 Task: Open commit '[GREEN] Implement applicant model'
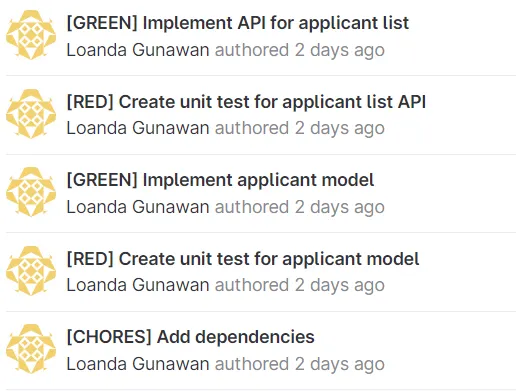(x=220, y=180)
